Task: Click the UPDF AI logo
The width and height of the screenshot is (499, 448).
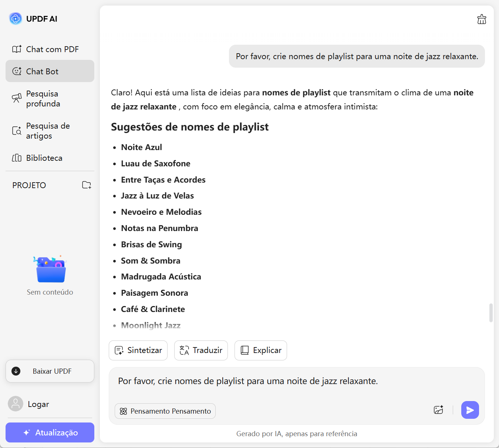Action: pyautogui.click(x=16, y=18)
